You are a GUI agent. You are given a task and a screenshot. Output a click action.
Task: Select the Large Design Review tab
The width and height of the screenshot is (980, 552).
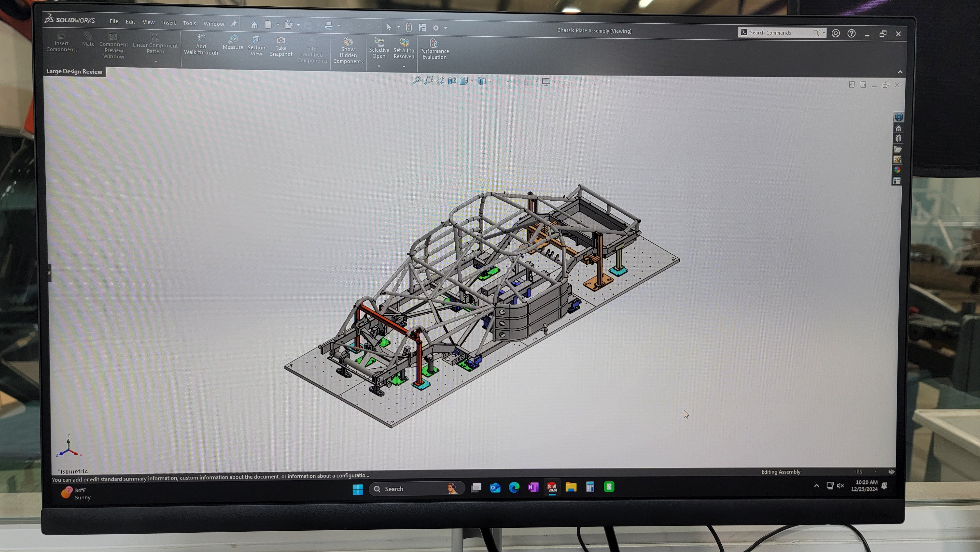pyautogui.click(x=75, y=72)
